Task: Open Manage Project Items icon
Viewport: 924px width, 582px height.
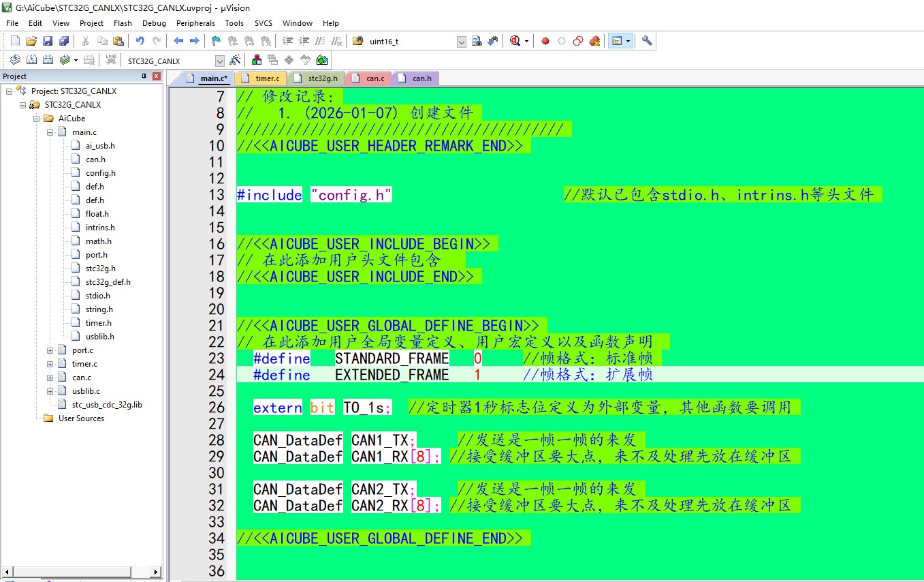Action: 257,60
